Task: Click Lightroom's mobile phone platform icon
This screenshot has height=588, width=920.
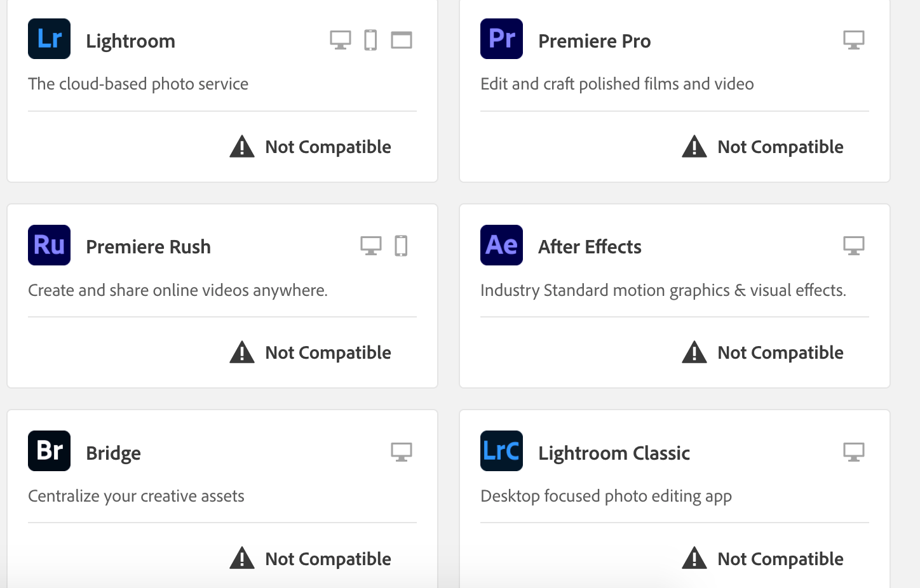Action: coord(370,40)
